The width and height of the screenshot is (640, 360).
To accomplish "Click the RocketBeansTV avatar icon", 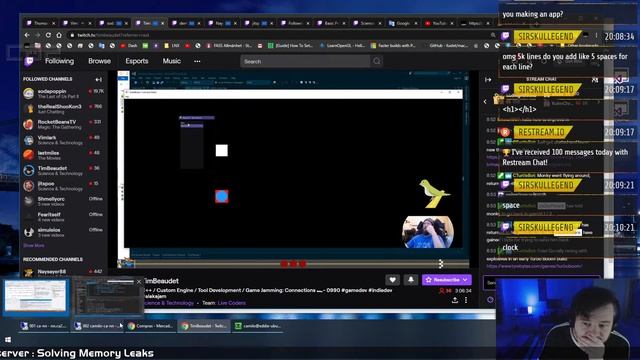I will 29,124.
